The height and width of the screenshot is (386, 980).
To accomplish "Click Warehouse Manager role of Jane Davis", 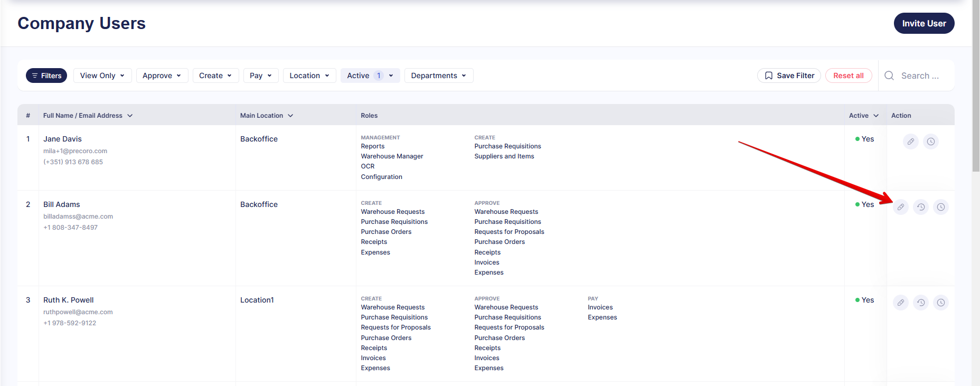I will (392, 156).
